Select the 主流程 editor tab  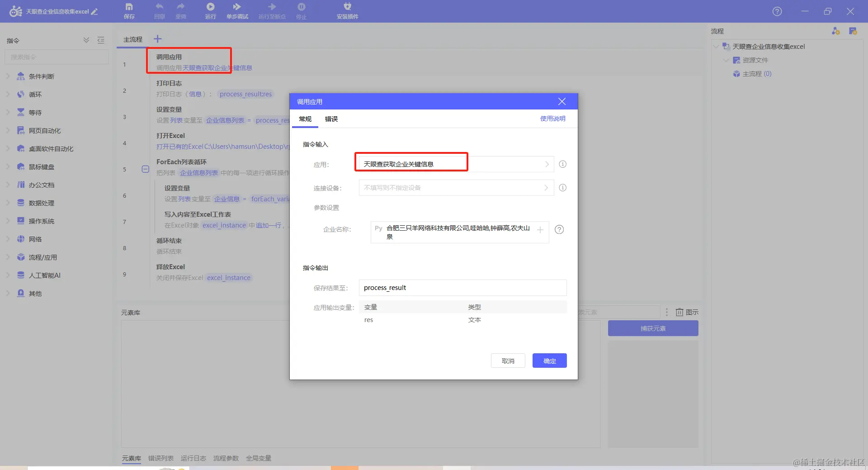coord(133,40)
